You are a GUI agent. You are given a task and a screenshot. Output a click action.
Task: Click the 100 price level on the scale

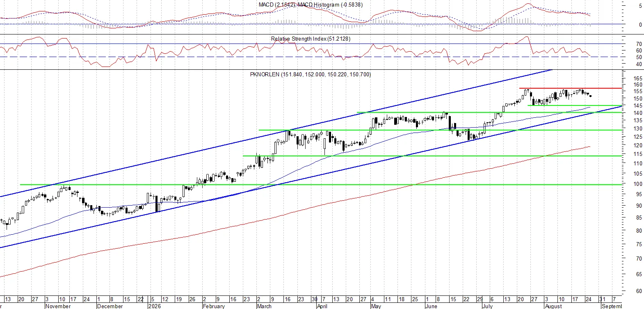[637, 184]
